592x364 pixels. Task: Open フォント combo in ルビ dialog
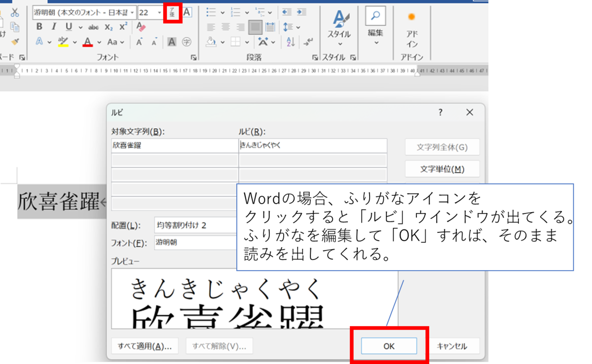coord(196,243)
